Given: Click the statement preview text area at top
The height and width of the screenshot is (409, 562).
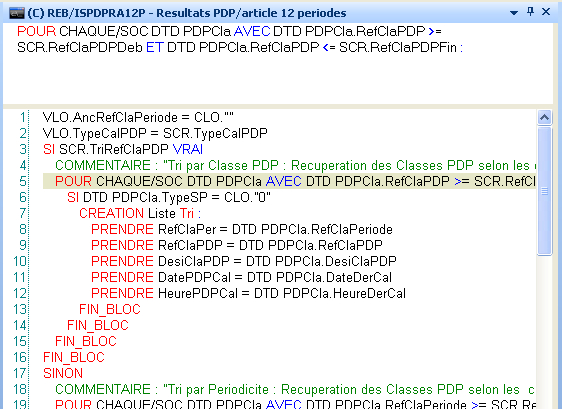Looking at the screenshot, I should pos(278,64).
